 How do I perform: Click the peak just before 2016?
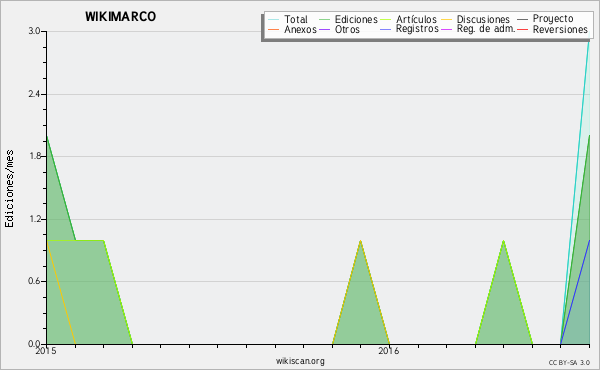pyautogui.click(x=360, y=241)
